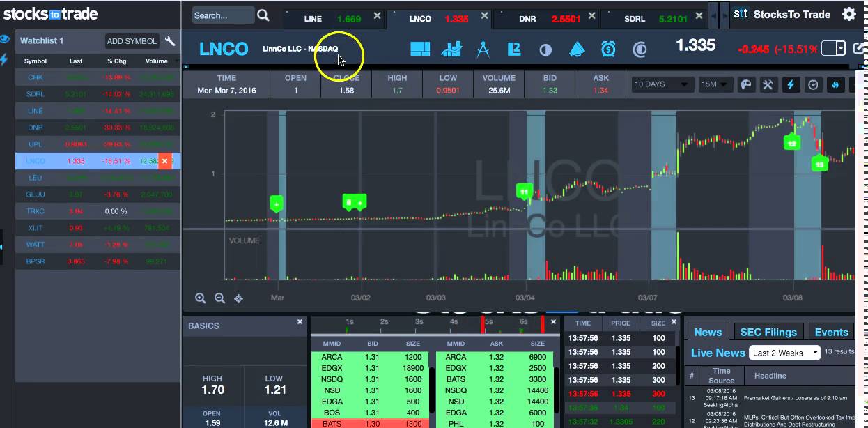The image size is (868, 428).
Task: Toggle the lightning icon in left sidebar
Action: pyautogui.click(x=4, y=59)
